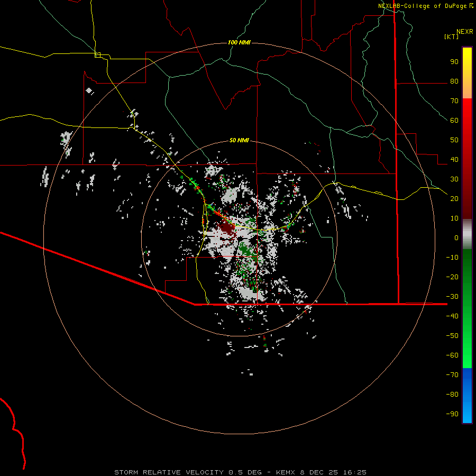Click the 0 value on the velocity scale

coord(456,238)
